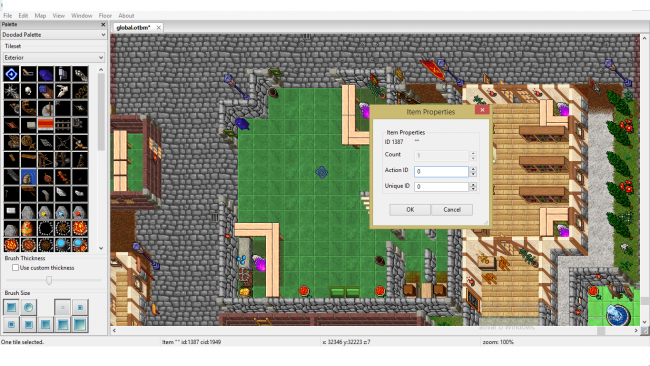Confirm Item Properties with OK
This screenshot has width=650, height=366.
[410, 210]
